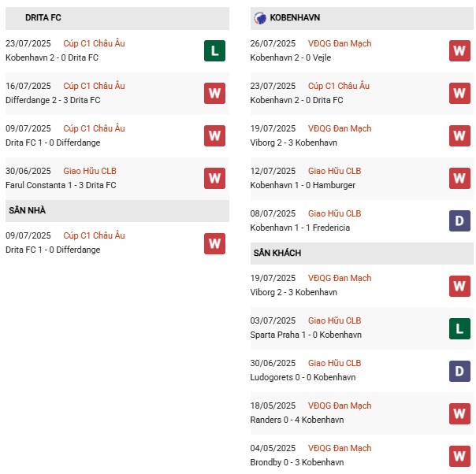Viewport: 476px width, 474px height.
Task: Select the KOBENHAVN header tab
Action: pyautogui.click(x=295, y=17)
